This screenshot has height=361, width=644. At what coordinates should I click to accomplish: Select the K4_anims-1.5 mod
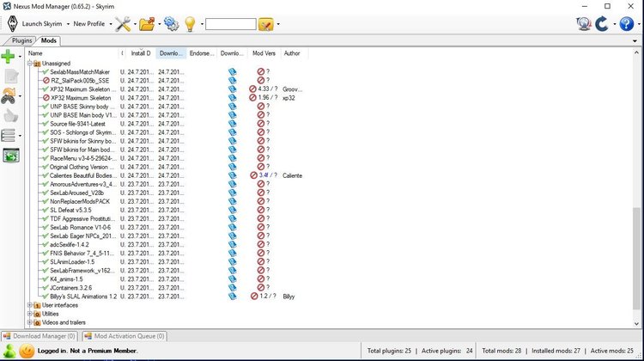(x=66, y=279)
